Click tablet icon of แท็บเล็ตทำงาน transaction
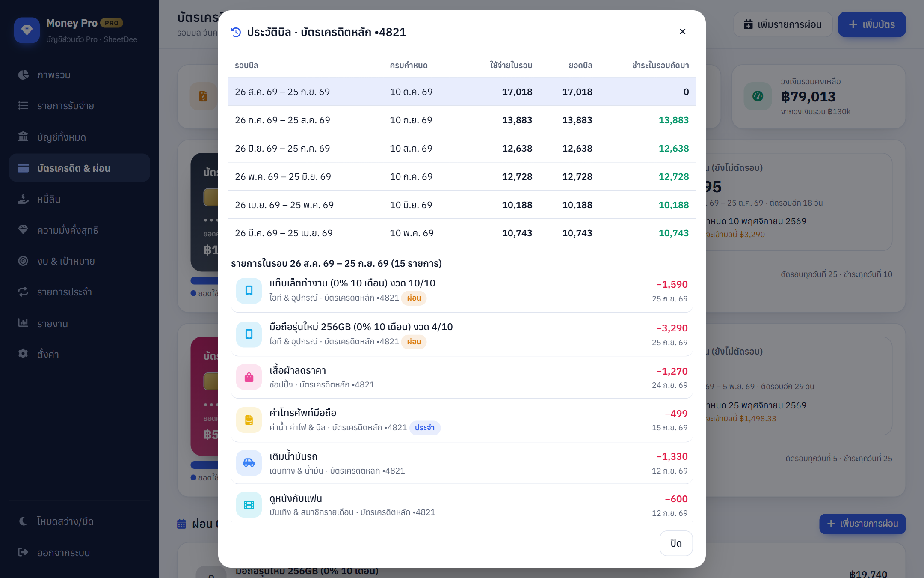 (x=249, y=291)
